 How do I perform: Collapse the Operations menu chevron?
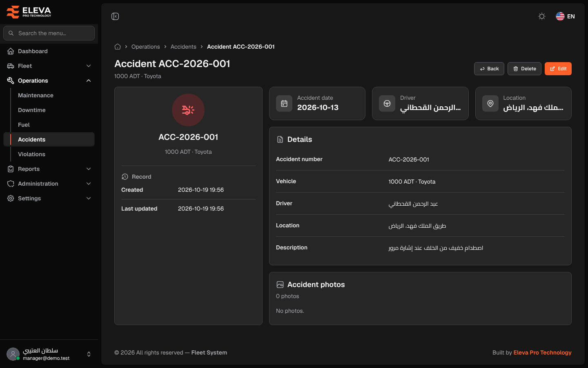[x=89, y=81]
